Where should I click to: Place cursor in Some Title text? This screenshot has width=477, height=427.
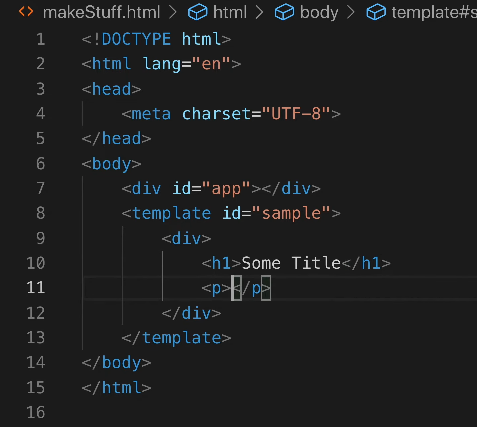(x=291, y=263)
